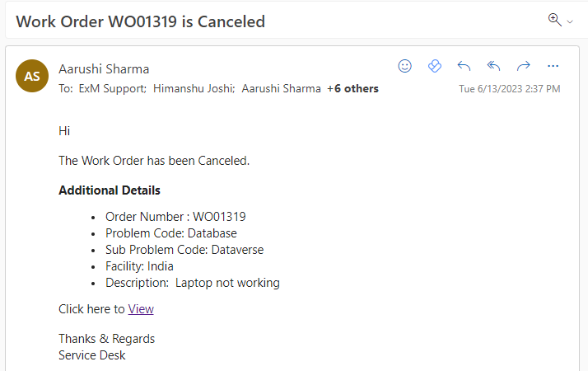Screen dimensions: 588x371
Task: Forward this email
Action: pyautogui.click(x=523, y=66)
